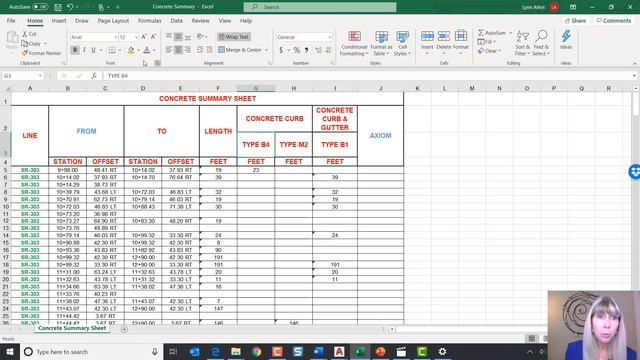Open the File Explorer taskbar icon
This screenshot has height=360, width=640.
pyautogui.click(x=236, y=351)
